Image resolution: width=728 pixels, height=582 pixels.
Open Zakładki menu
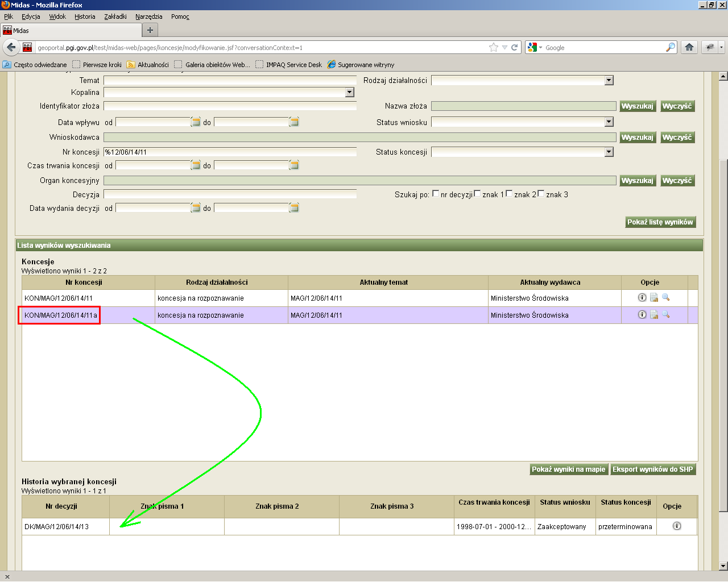click(115, 16)
